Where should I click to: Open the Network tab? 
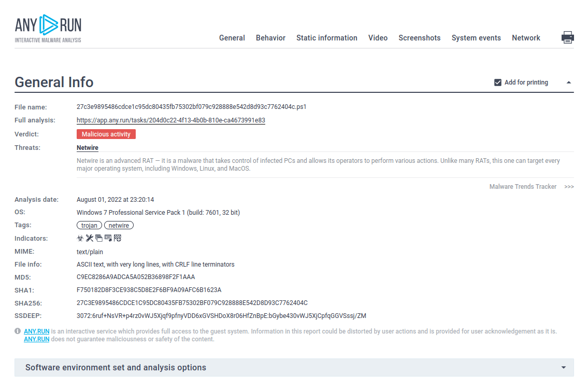[526, 38]
